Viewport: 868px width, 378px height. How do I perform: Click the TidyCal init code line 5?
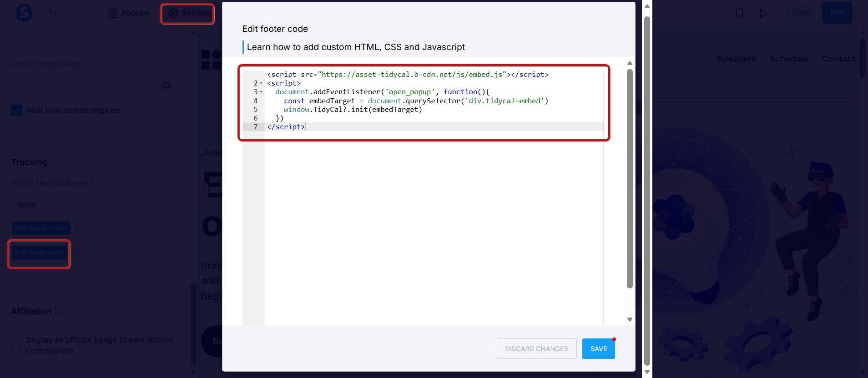[x=353, y=110]
